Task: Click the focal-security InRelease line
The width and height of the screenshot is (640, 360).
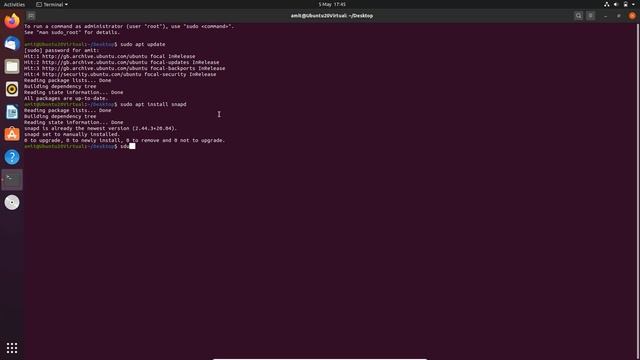Action: point(120,74)
